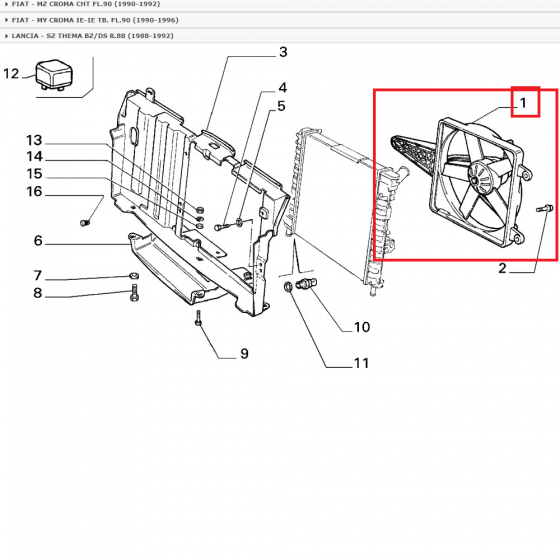Click the fan mounting screw at number 2
The height and width of the screenshot is (560, 560).
(x=545, y=208)
